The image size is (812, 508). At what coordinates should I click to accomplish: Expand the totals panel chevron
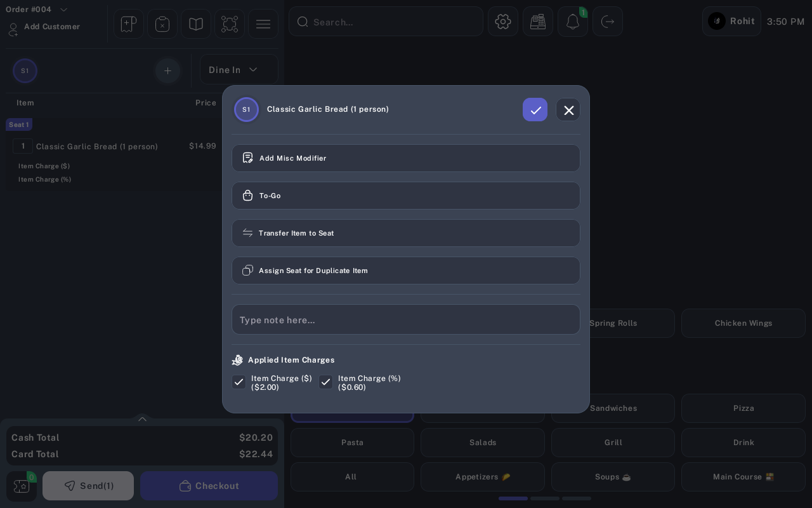click(142, 419)
